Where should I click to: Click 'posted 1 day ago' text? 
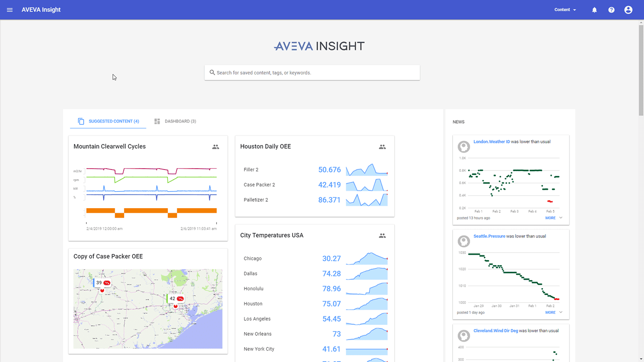pyautogui.click(x=471, y=312)
